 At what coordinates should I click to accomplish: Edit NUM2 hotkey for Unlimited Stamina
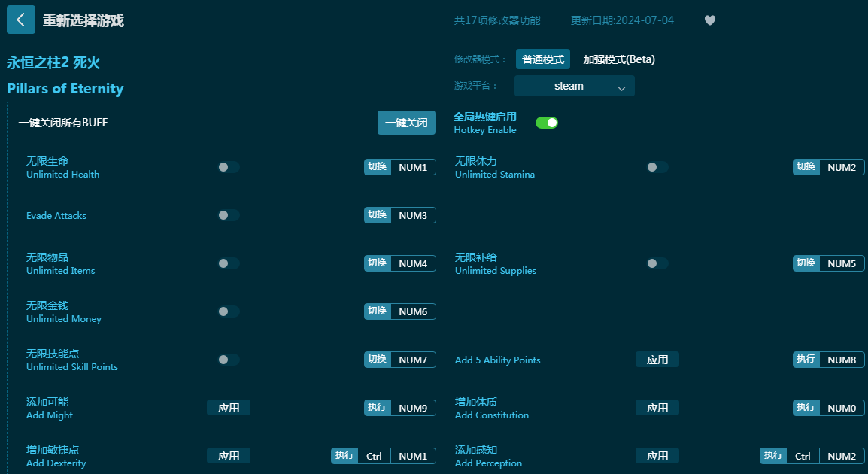pyautogui.click(x=842, y=167)
